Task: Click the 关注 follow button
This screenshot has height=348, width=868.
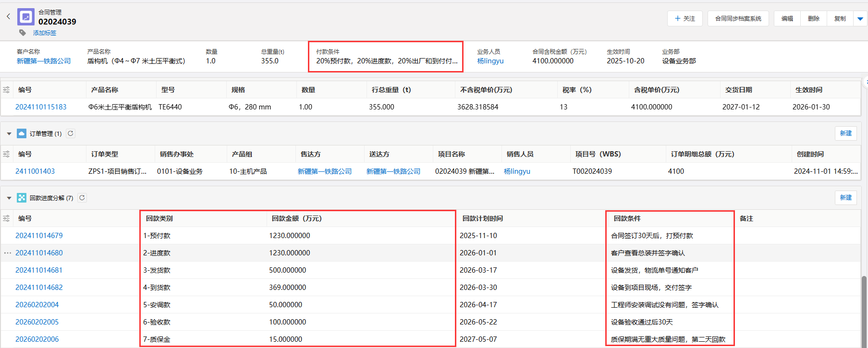Action: 685,19
